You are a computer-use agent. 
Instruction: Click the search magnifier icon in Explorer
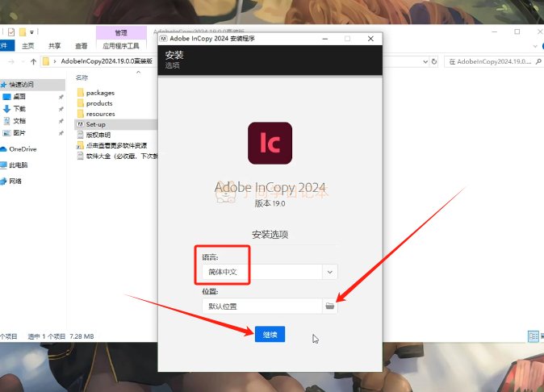(x=538, y=61)
